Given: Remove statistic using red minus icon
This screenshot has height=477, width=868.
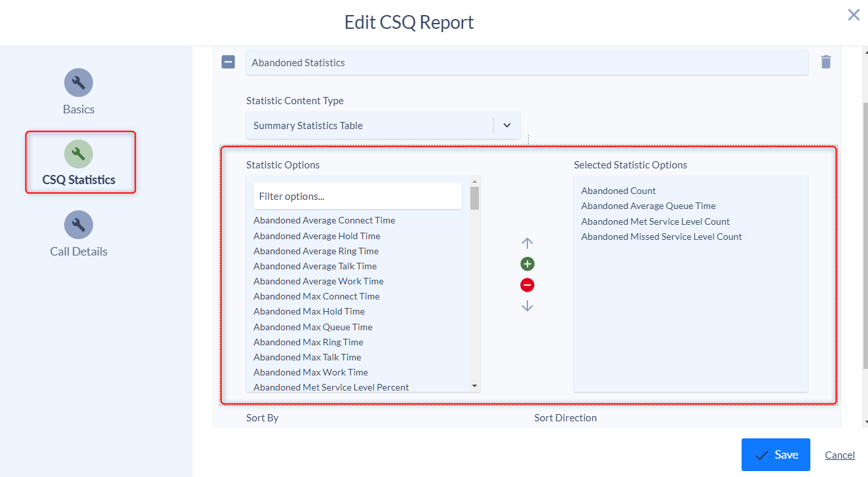Looking at the screenshot, I should pos(527,284).
